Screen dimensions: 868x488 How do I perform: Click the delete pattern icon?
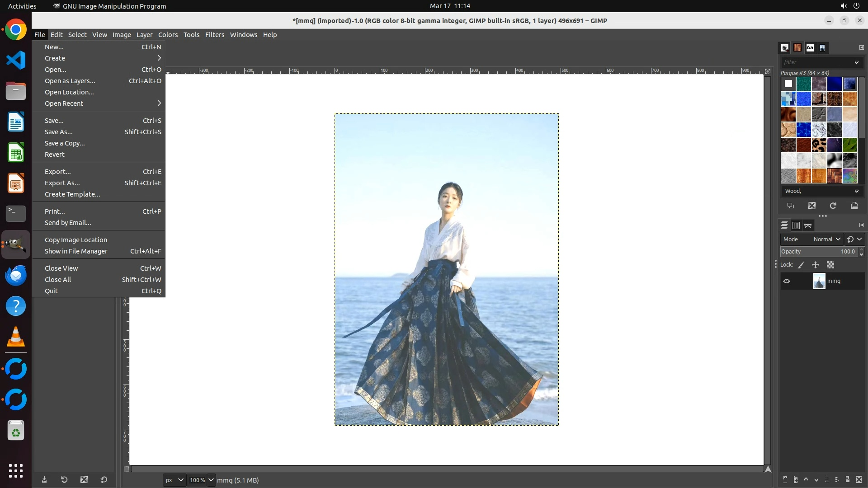point(812,206)
